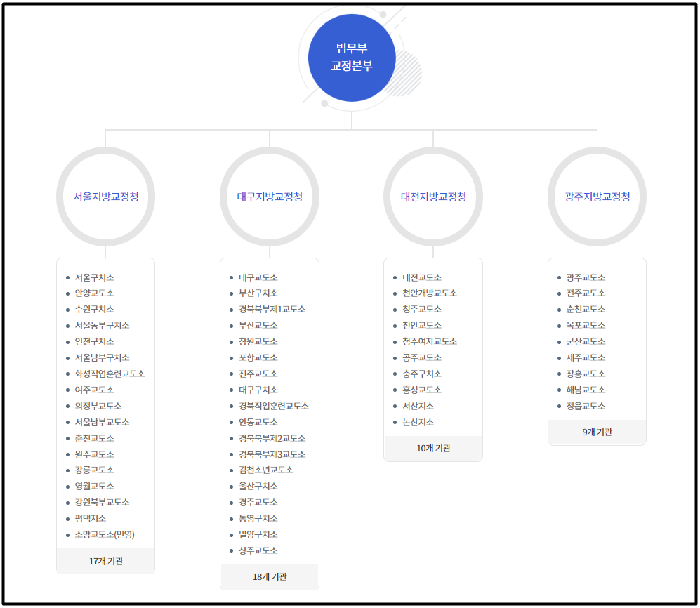The image size is (700, 608).
Task: Select 상주교도소 entry
Action: click(x=258, y=550)
